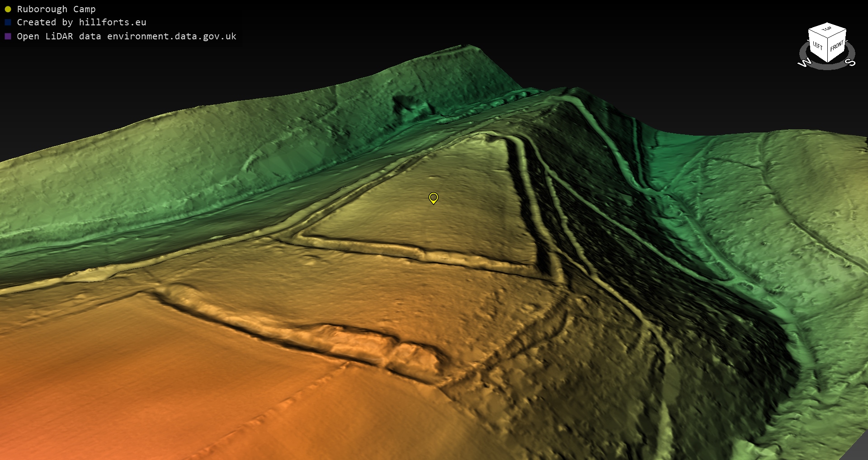Click the yellow dot beside Ruborough Camp
The image size is (868, 460).
[x=8, y=9]
